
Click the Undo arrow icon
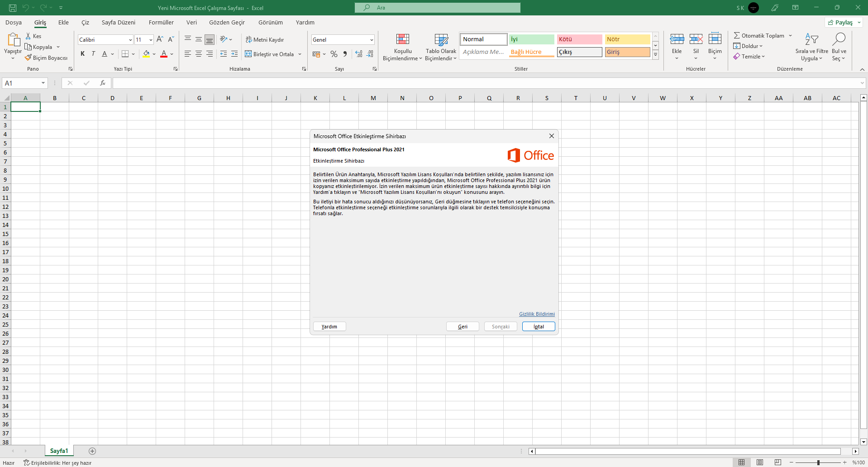coord(26,8)
